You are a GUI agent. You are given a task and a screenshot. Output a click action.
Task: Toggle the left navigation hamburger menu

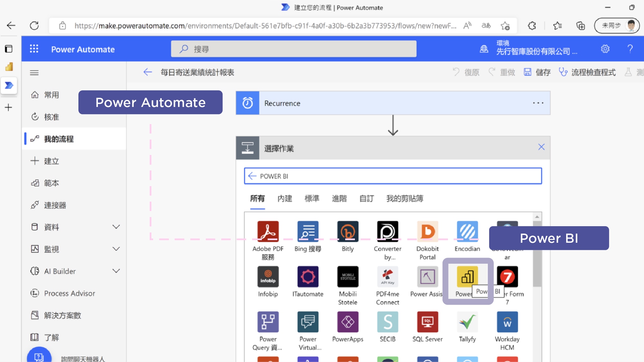click(34, 73)
